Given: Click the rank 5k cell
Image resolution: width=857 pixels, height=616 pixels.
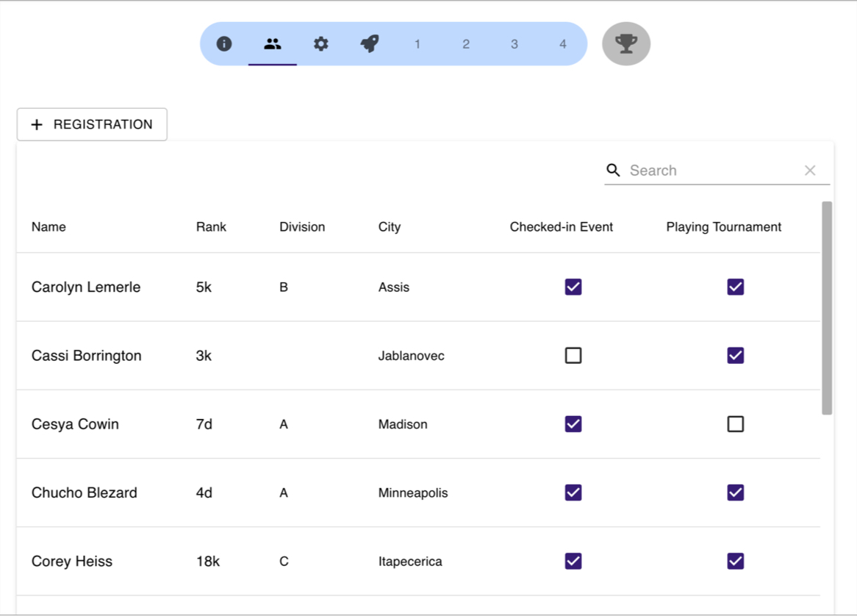Looking at the screenshot, I should (x=204, y=287).
